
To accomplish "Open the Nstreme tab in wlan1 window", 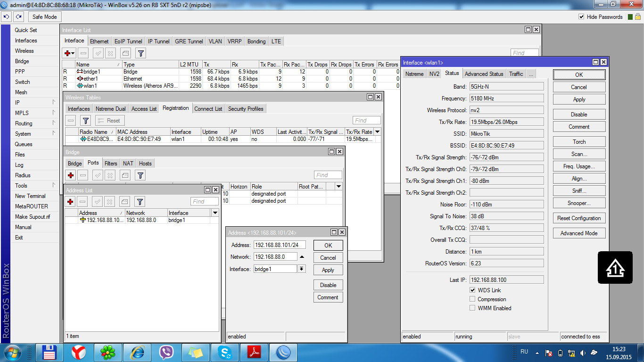I will coord(414,74).
